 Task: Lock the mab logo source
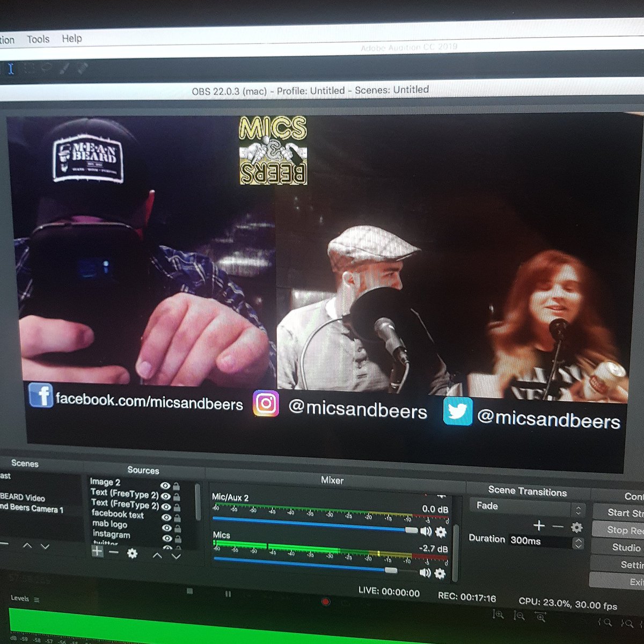point(178,529)
